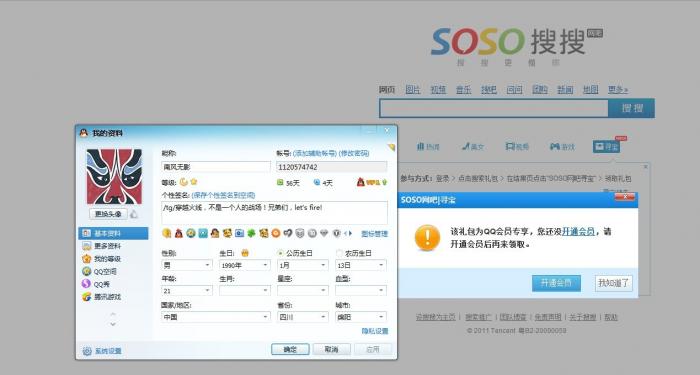Viewport: 700px width, 375px height.
Task: Click the birthday cake icon beside 生日
Action: click(245, 253)
